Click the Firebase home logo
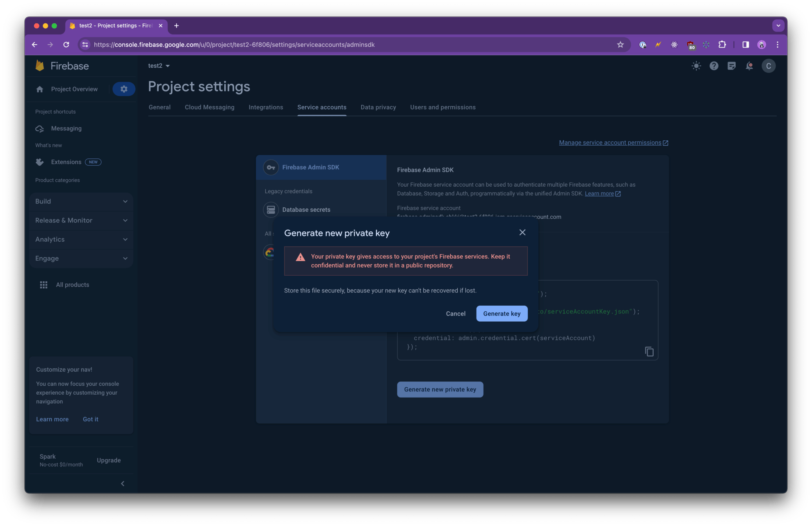This screenshot has height=526, width=812. [62, 66]
